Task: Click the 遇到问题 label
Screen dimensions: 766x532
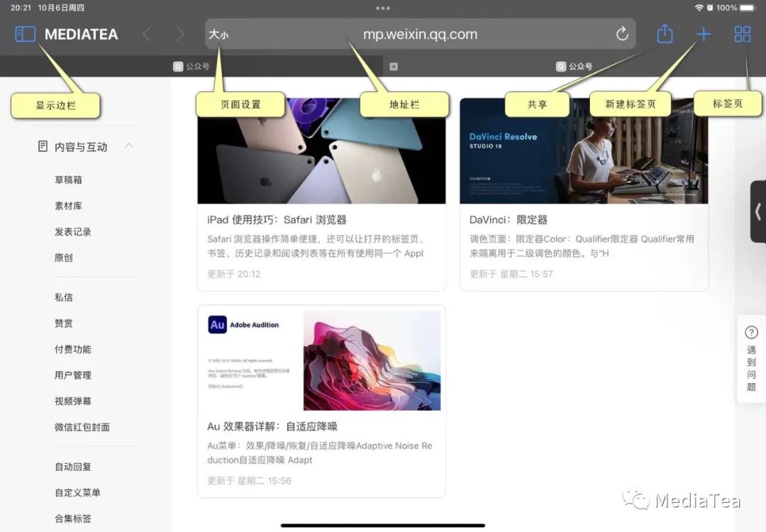Action: click(751, 368)
